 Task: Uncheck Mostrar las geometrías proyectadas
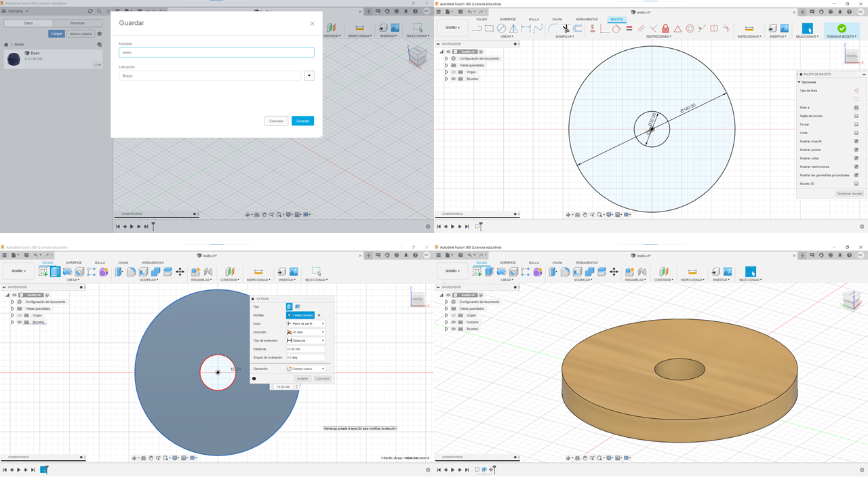pyautogui.click(x=856, y=175)
